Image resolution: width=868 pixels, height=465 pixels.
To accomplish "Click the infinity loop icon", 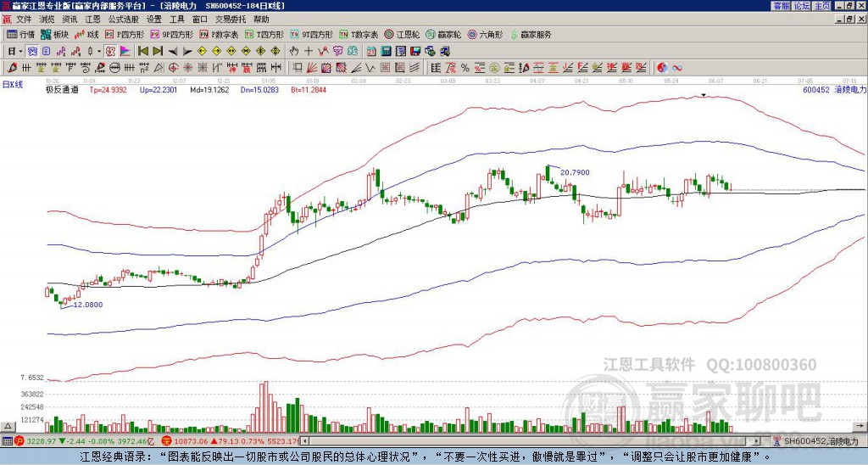I will point(677,68).
